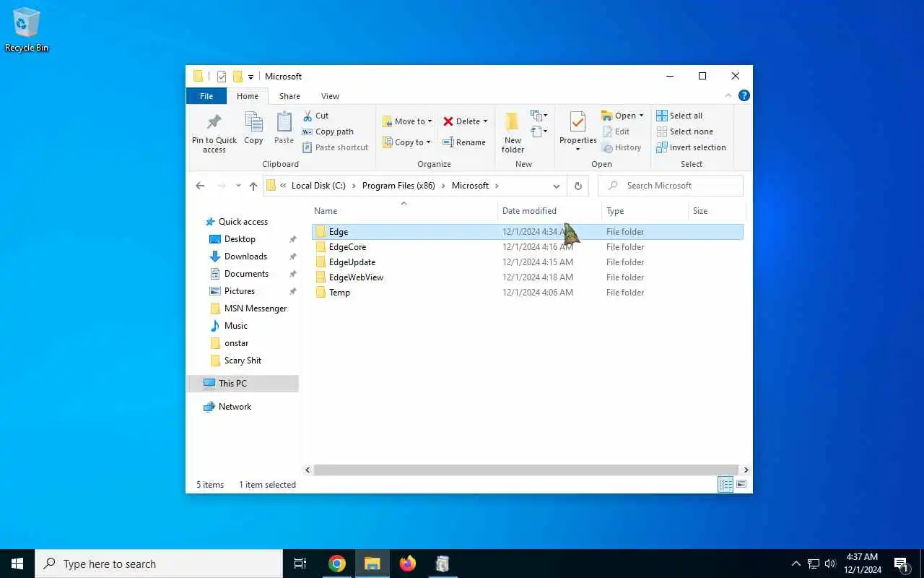Image resolution: width=924 pixels, height=578 pixels.
Task: Click the taskbar search box
Action: 159,564
